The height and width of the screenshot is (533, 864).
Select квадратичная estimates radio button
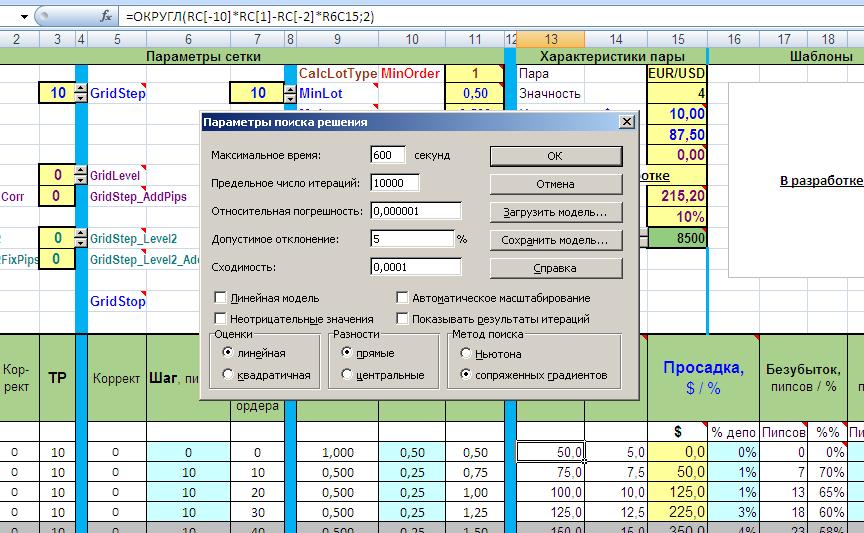point(227,374)
